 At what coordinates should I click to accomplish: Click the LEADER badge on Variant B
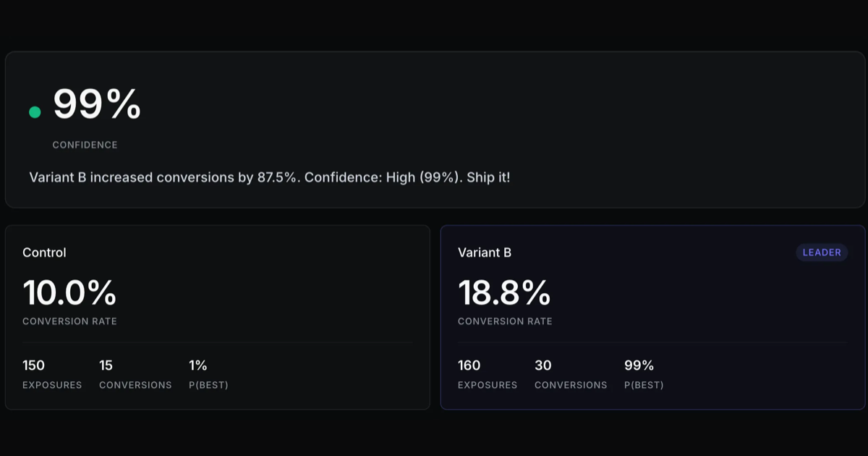point(822,253)
